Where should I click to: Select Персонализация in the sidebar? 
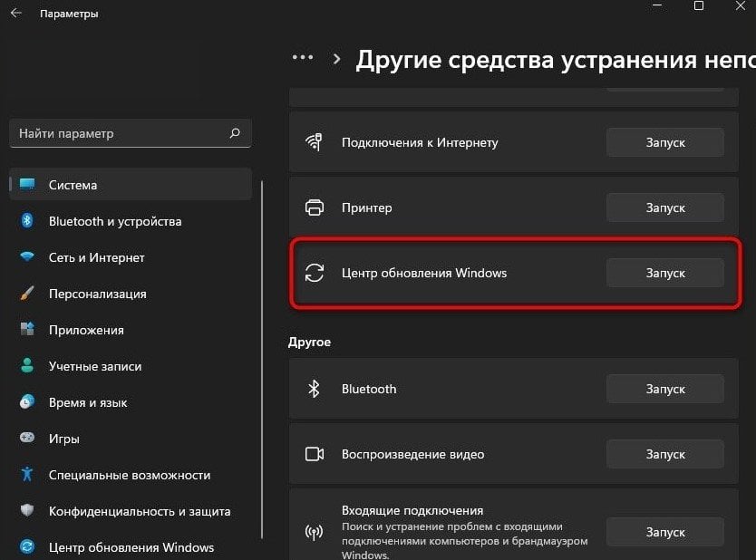[131, 293]
